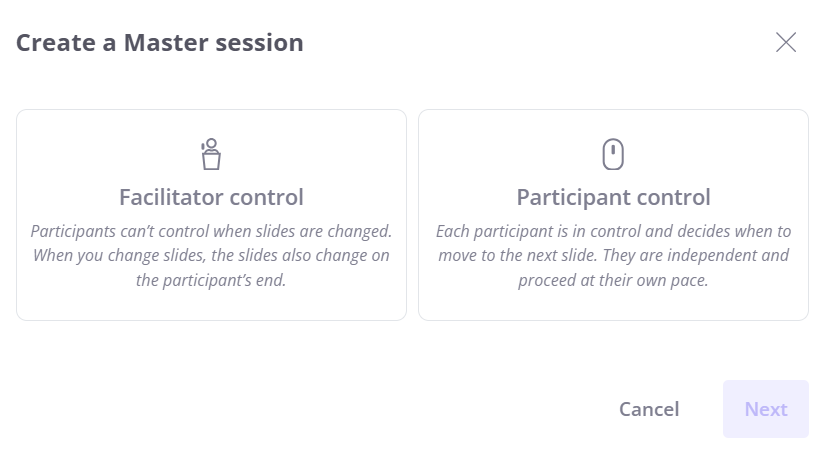The height and width of the screenshot is (453, 823).
Task: Click "Participants can't control when slides" text line
Action: 212,231
